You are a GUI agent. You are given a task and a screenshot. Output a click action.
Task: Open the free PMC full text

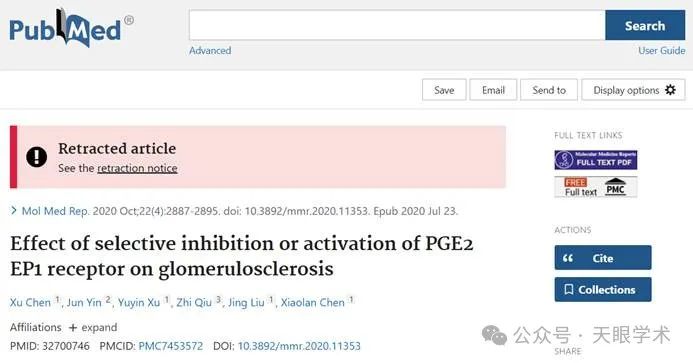[595, 187]
